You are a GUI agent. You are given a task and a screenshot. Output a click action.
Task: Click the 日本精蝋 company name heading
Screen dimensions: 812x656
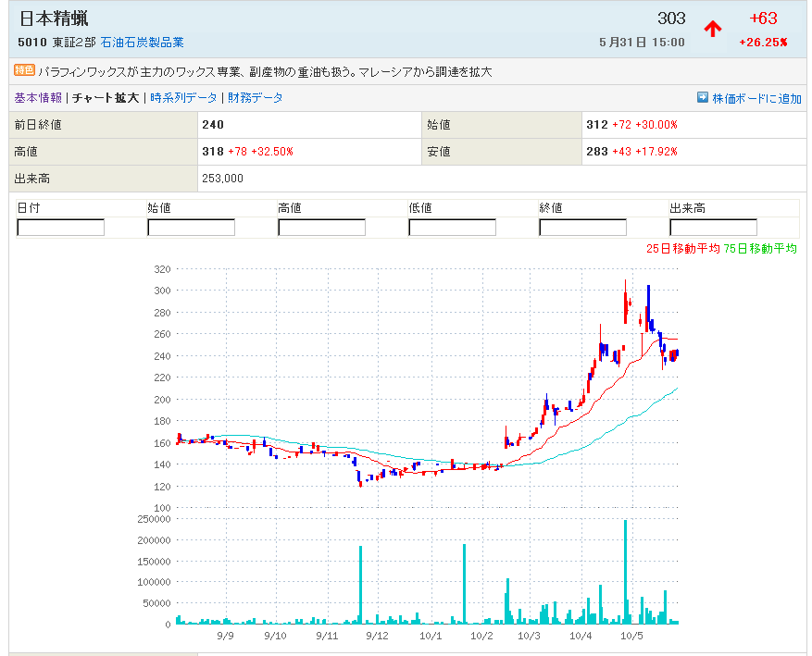click(x=54, y=19)
